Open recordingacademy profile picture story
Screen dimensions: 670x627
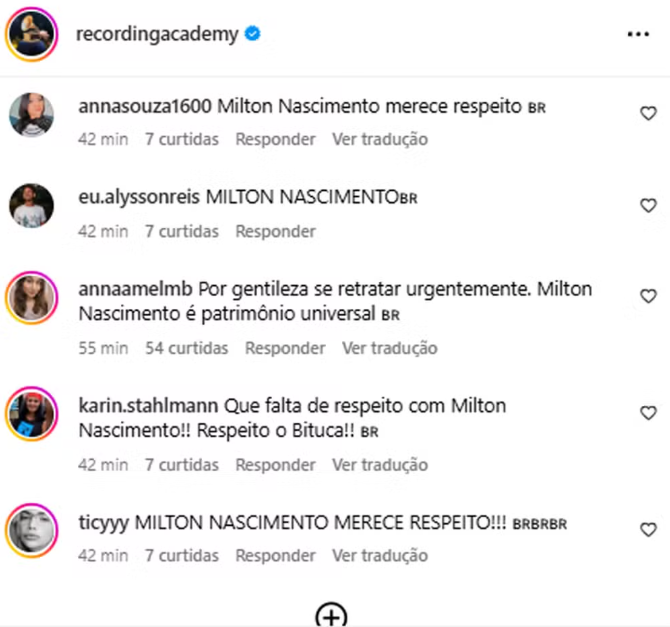pos(31,34)
